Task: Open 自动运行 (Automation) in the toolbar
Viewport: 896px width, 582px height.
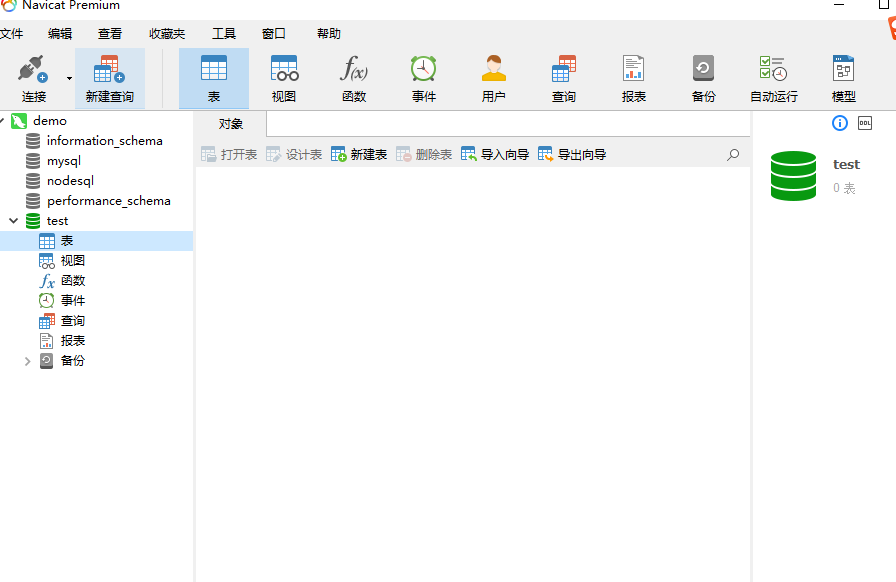Action: tap(774, 78)
